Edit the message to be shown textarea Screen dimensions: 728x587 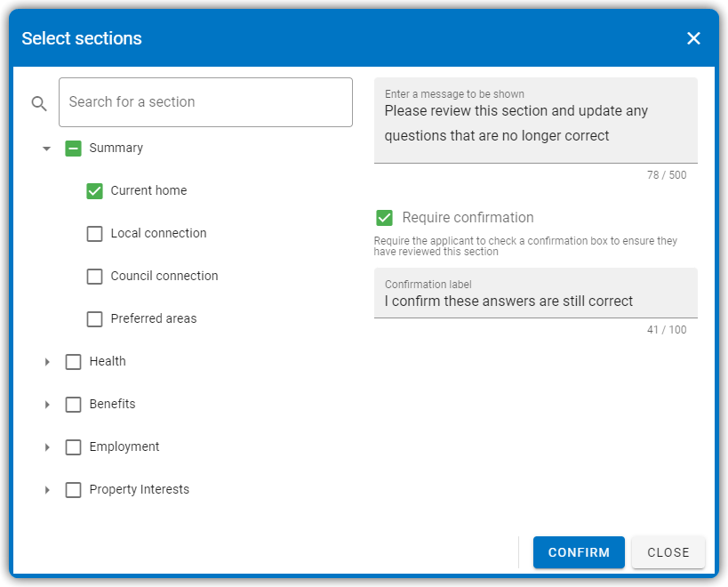(x=536, y=120)
